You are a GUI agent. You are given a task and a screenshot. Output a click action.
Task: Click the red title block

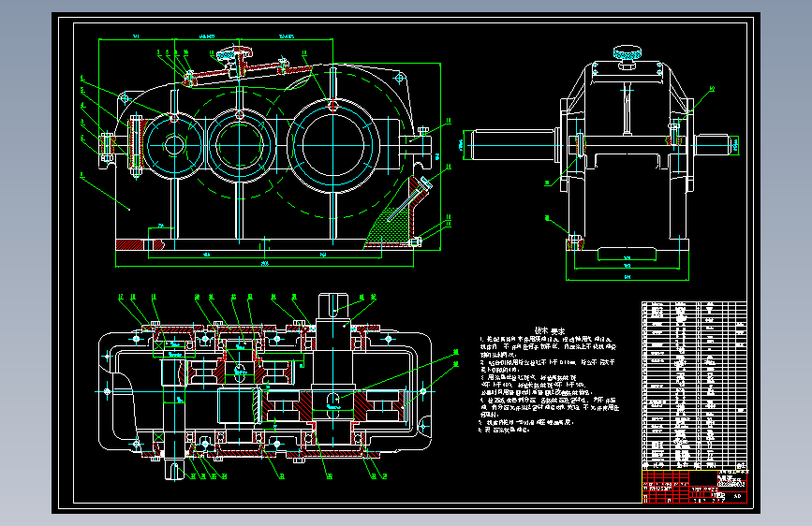coord(694,486)
